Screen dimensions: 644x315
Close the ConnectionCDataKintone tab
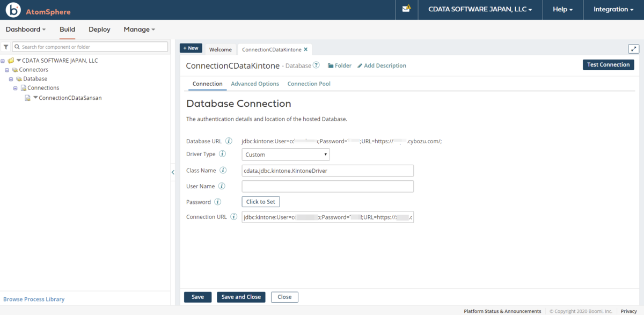pyautogui.click(x=306, y=49)
